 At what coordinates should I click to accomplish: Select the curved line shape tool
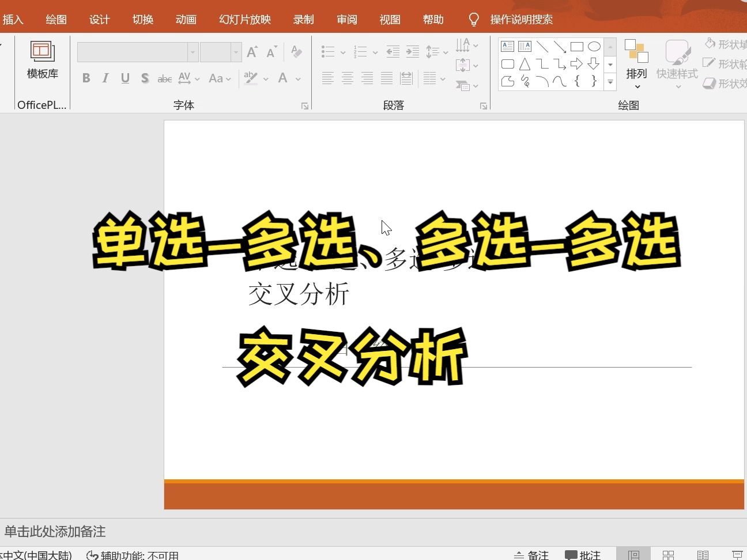[x=560, y=82]
